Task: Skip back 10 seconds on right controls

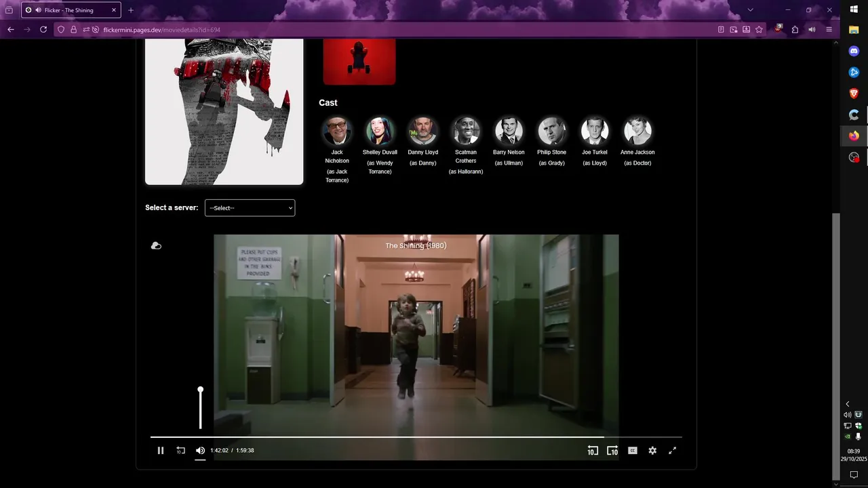Action: click(593, 451)
